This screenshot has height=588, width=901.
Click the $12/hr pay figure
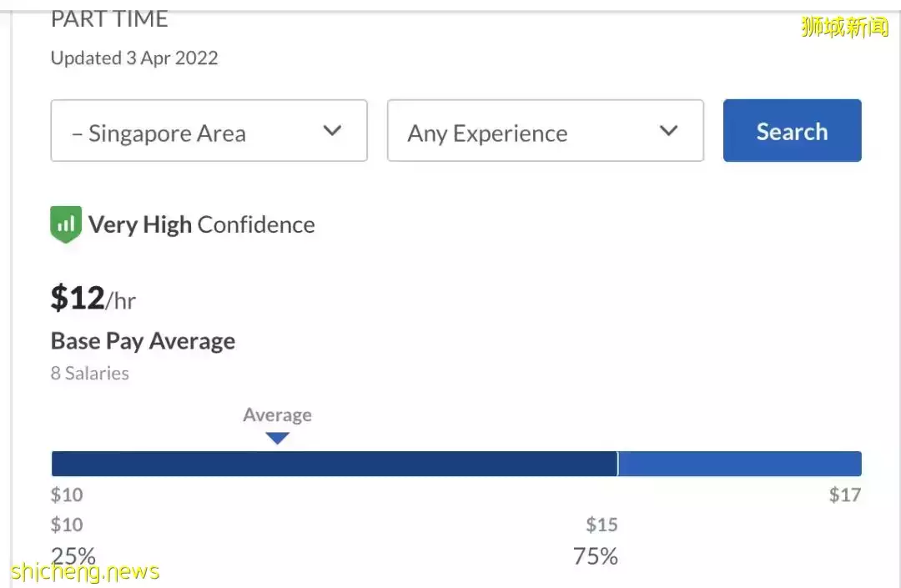click(93, 299)
